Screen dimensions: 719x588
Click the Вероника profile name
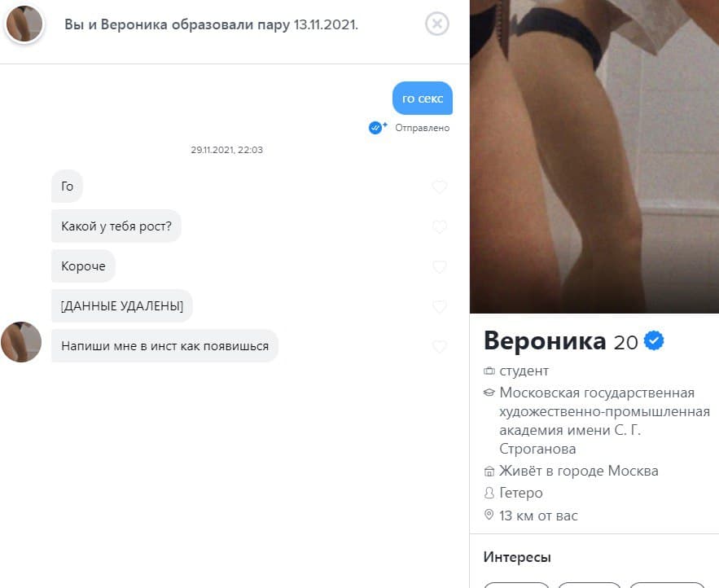[545, 341]
